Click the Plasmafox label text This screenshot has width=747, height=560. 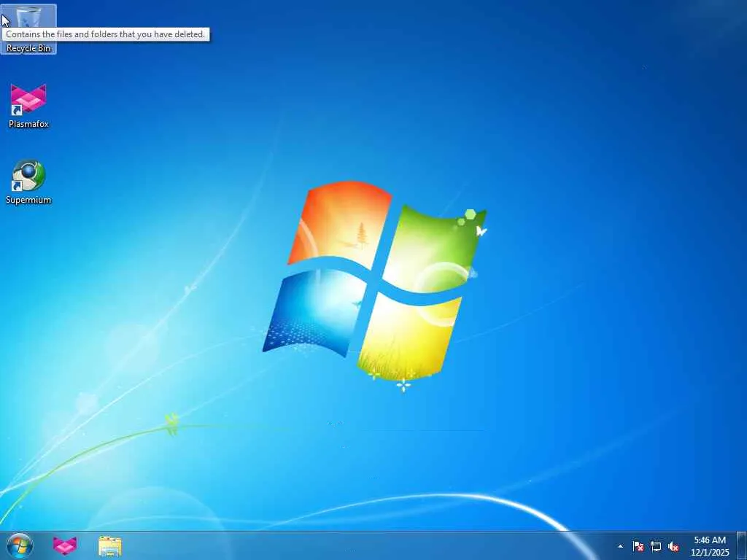(x=28, y=124)
